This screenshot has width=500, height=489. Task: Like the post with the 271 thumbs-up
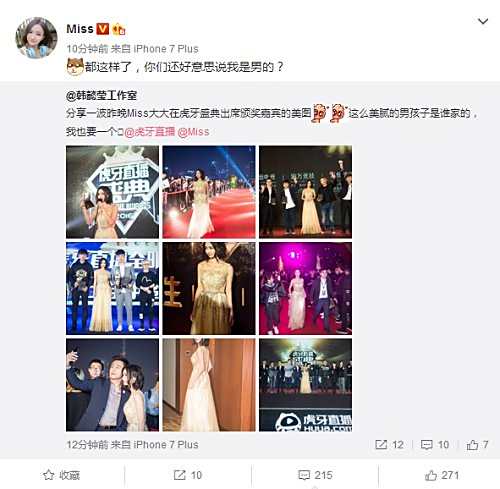(x=442, y=475)
